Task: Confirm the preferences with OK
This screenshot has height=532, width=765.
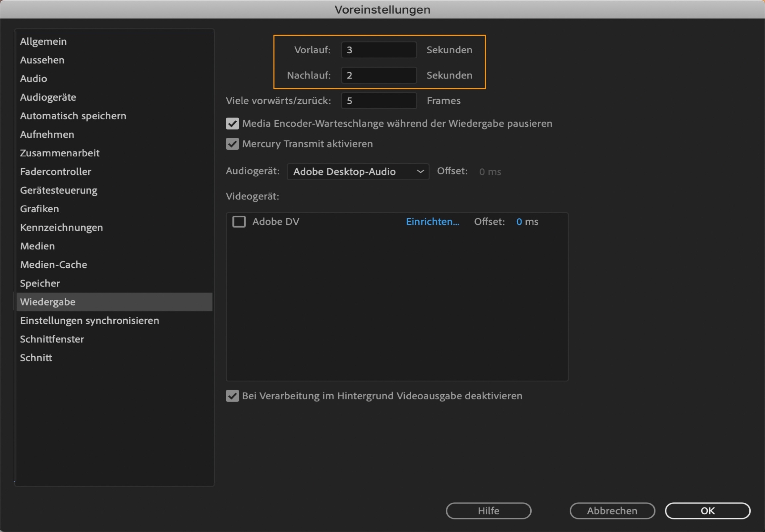Action: click(x=708, y=511)
